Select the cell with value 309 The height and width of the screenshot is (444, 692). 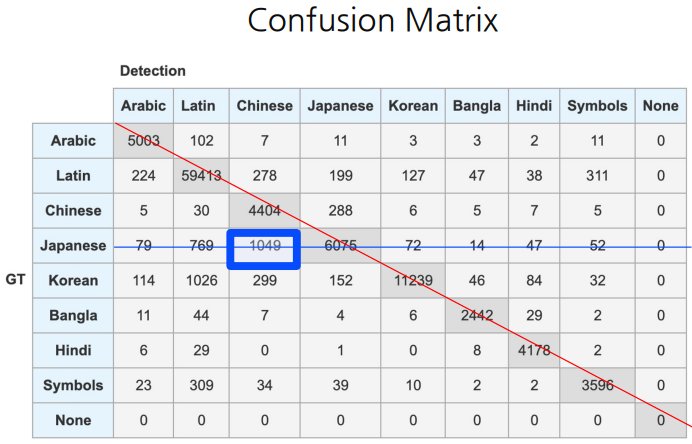pyautogui.click(x=201, y=385)
